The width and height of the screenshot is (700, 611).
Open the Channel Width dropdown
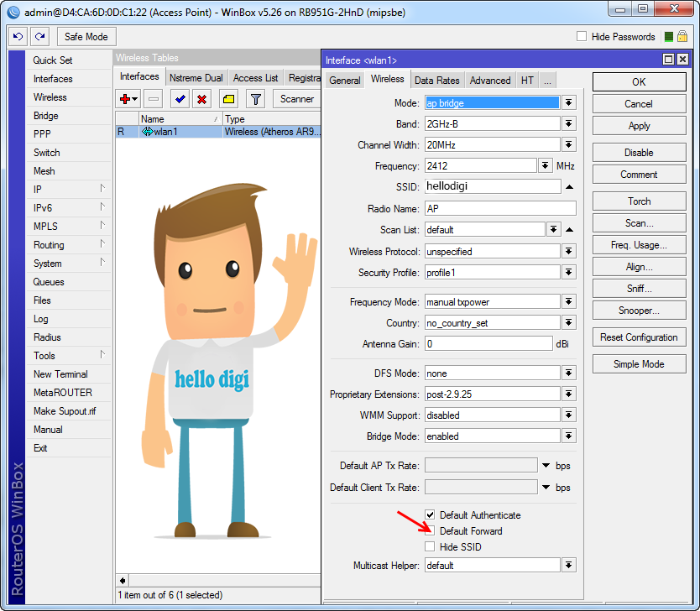click(x=568, y=145)
